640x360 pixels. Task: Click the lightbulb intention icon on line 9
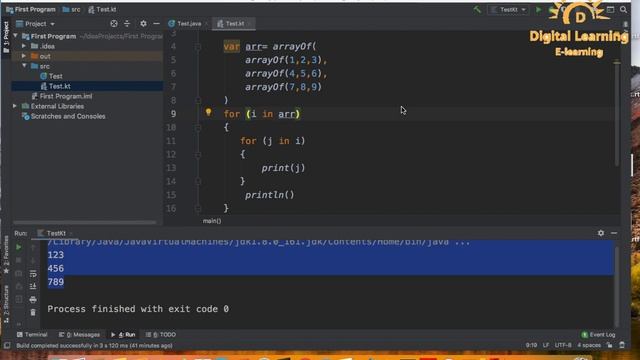coord(208,112)
